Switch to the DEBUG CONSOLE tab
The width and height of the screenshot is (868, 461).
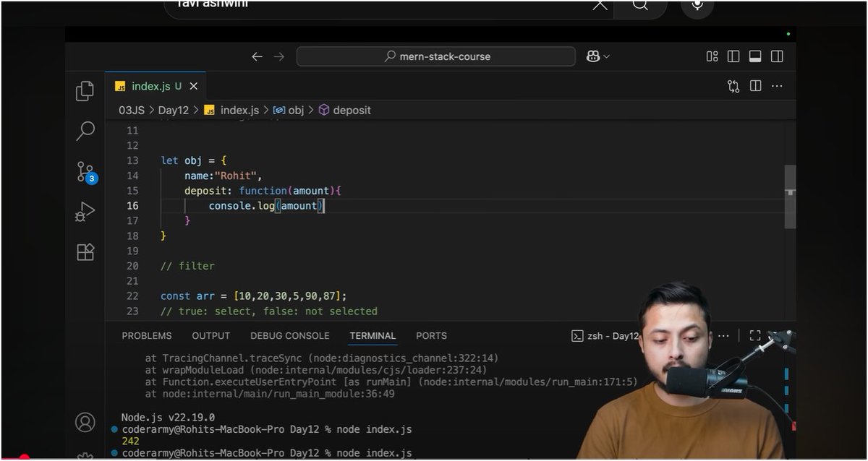290,336
